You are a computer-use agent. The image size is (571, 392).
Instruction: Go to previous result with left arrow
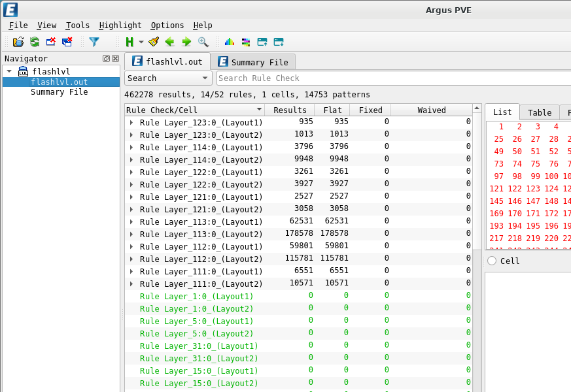[x=170, y=42]
